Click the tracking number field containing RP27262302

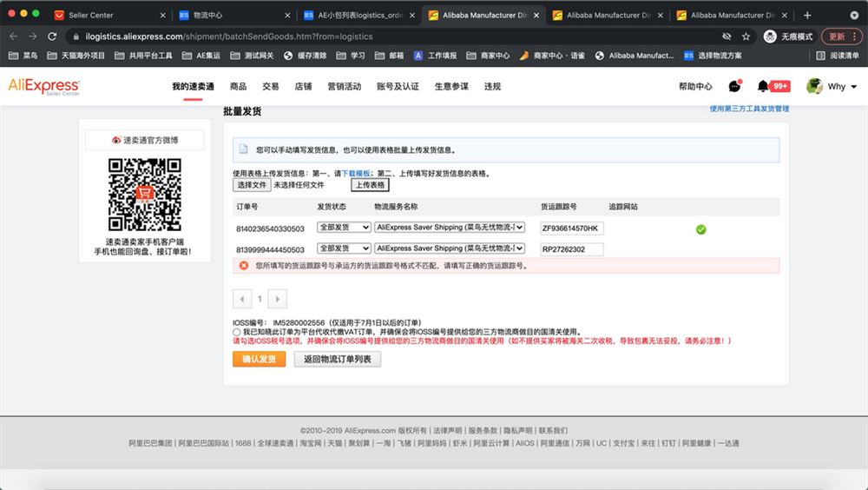pos(572,249)
